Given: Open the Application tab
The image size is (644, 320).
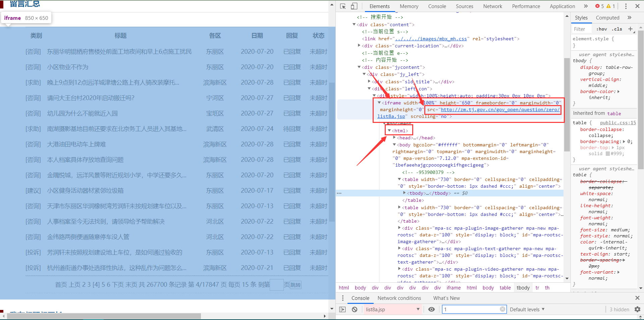Looking at the screenshot, I should [x=562, y=6].
